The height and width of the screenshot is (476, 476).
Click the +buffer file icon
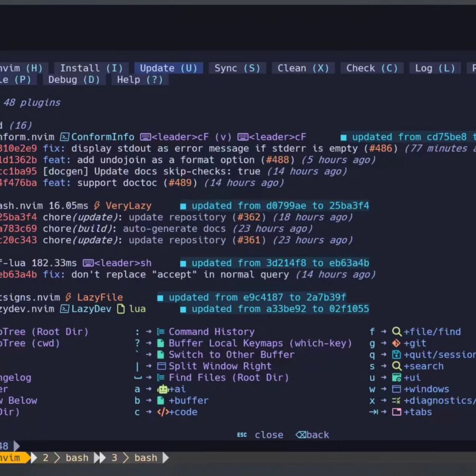[x=161, y=400]
